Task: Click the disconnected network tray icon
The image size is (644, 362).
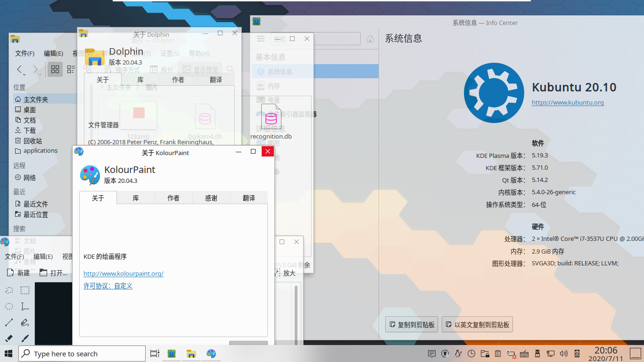Action: (x=511, y=354)
